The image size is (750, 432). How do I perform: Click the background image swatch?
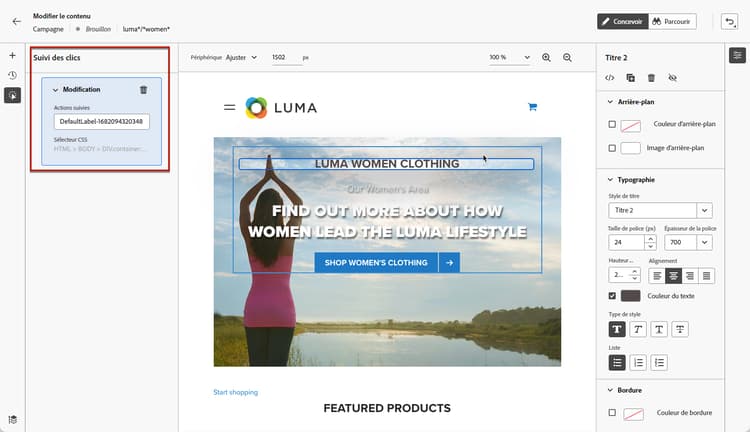click(630, 148)
